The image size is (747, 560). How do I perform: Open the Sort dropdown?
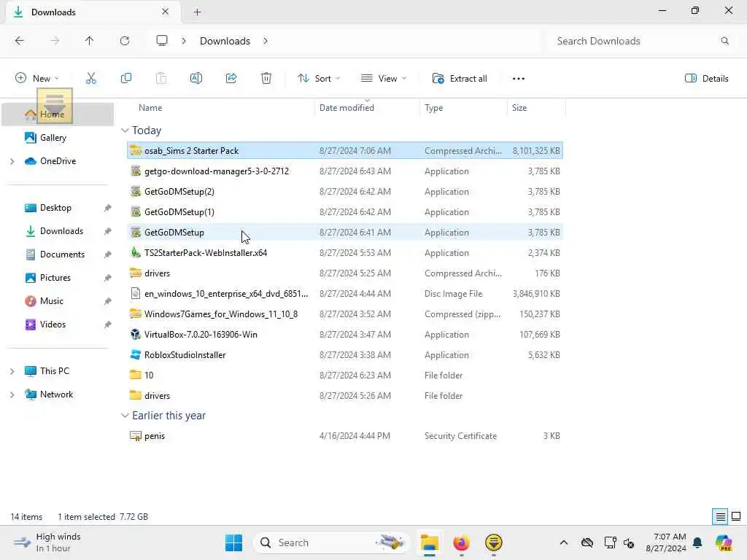319,79
